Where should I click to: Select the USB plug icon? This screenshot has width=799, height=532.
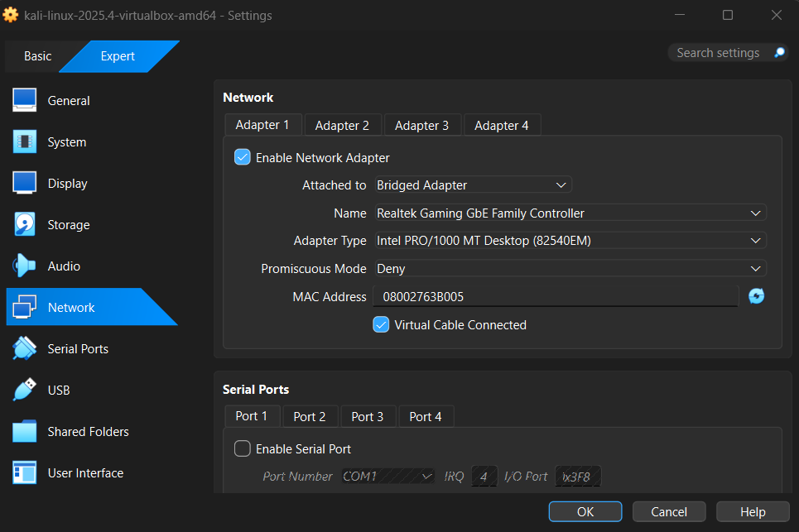(x=25, y=390)
